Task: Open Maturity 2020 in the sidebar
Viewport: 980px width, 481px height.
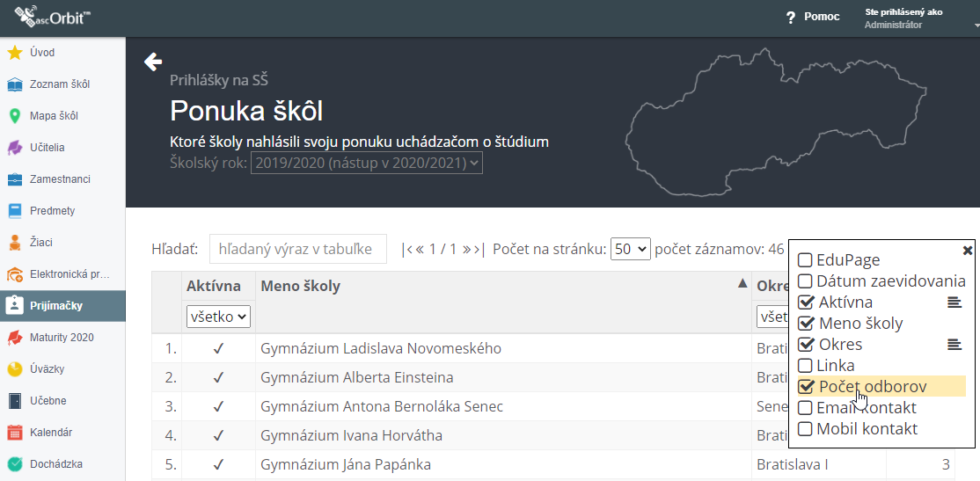Action: 62,338
